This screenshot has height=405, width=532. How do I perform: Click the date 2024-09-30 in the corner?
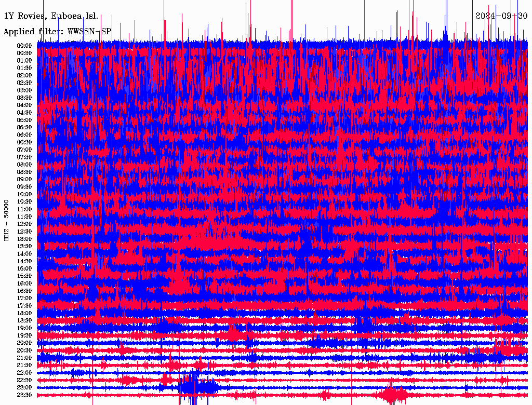[x=501, y=16]
